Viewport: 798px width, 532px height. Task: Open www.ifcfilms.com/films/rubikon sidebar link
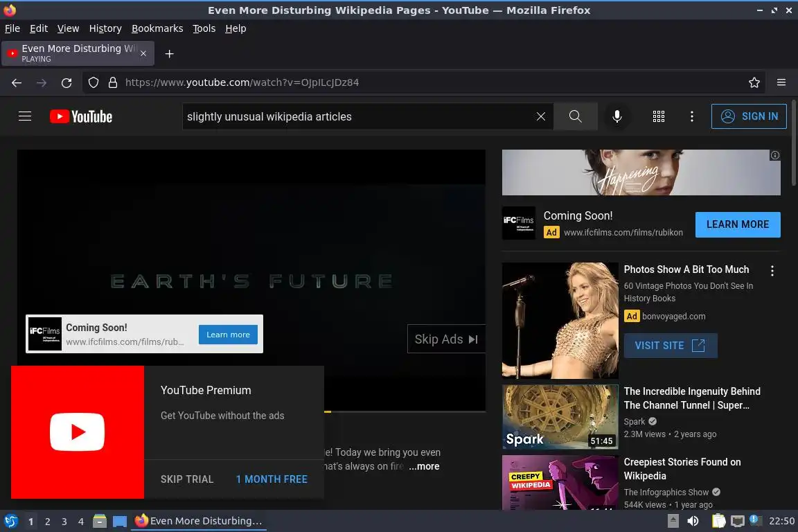pyautogui.click(x=623, y=232)
